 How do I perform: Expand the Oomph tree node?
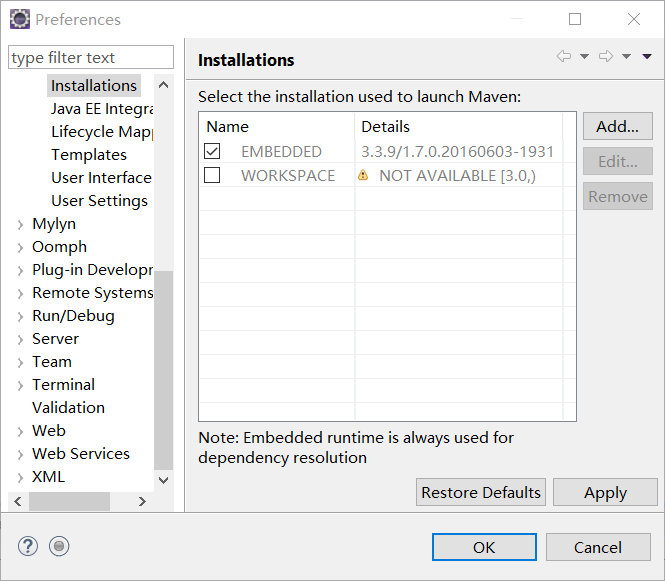coord(20,248)
